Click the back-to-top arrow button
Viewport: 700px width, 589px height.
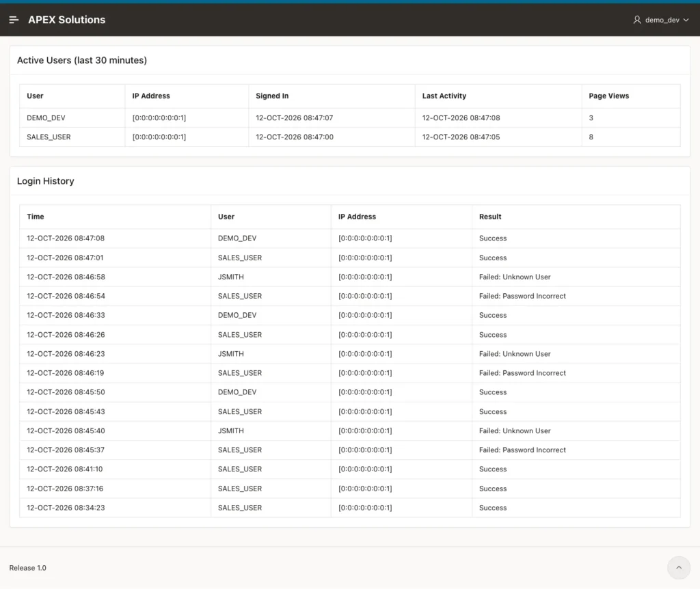[x=679, y=568]
